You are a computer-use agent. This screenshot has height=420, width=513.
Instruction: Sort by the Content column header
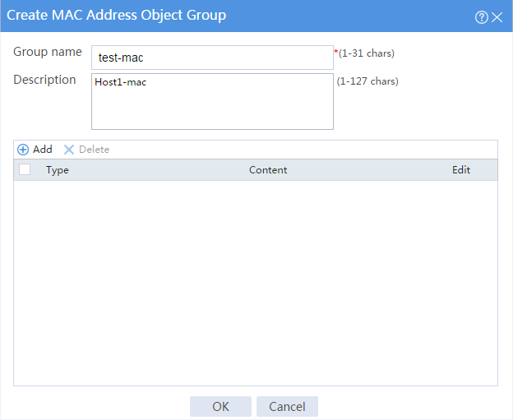(268, 170)
